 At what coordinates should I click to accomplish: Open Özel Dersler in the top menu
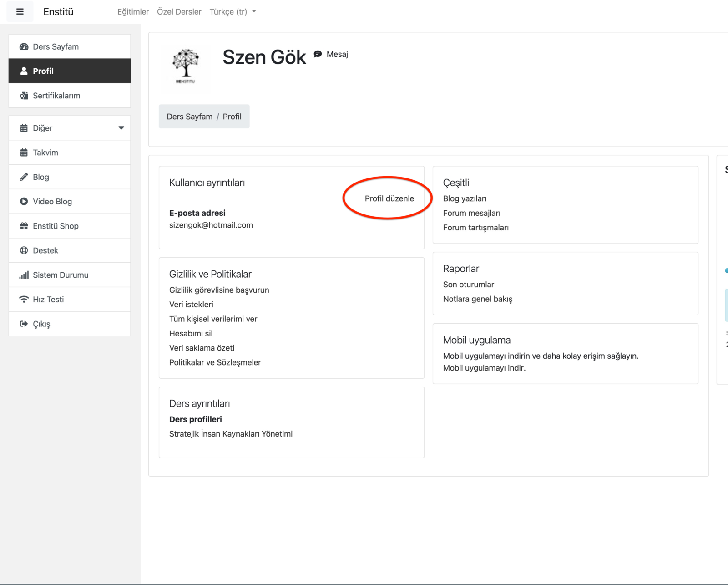click(x=179, y=12)
